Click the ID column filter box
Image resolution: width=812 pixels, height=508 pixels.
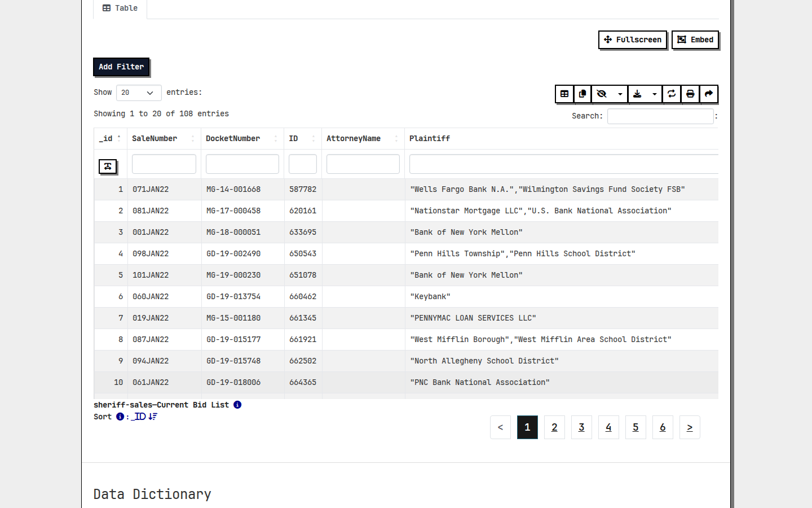coord(303,164)
